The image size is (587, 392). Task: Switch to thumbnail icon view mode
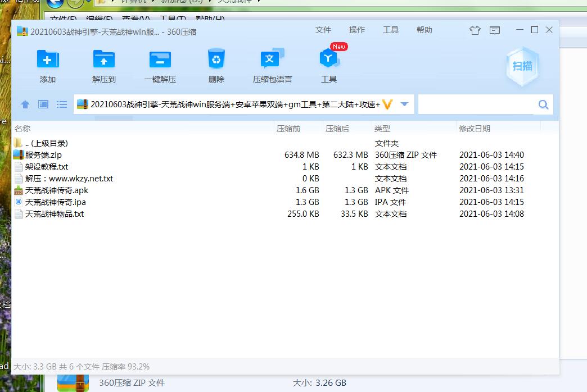pyautogui.click(x=43, y=104)
